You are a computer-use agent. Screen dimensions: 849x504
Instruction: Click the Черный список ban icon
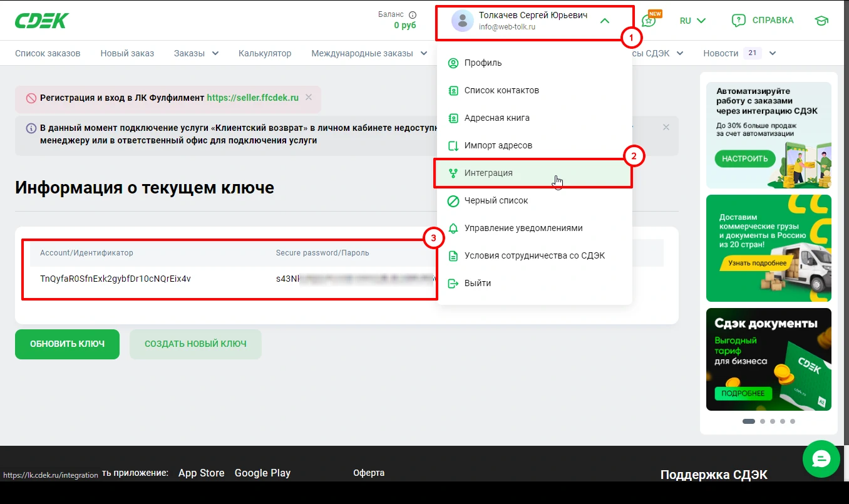[x=453, y=200]
